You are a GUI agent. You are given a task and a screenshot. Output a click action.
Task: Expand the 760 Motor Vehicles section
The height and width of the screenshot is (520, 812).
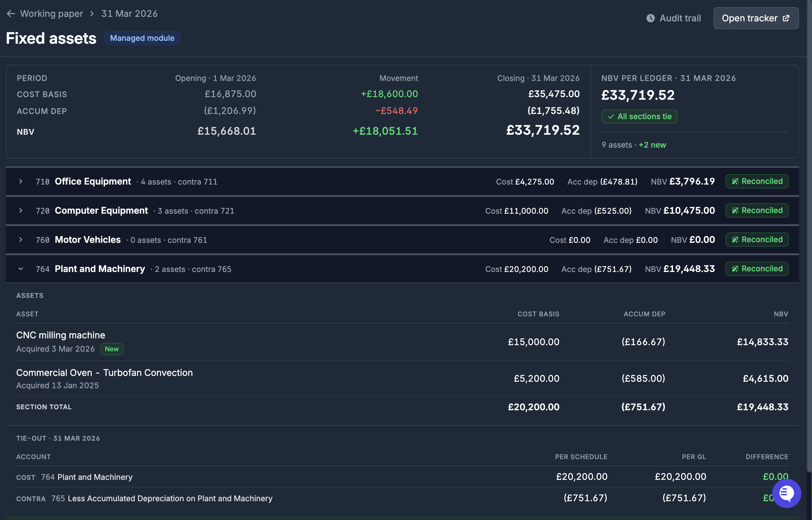pos(21,239)
